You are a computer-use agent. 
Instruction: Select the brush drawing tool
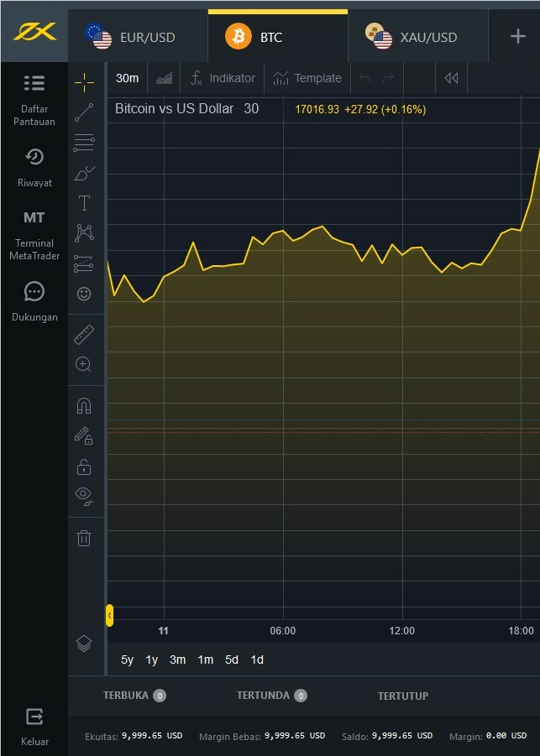84,173
